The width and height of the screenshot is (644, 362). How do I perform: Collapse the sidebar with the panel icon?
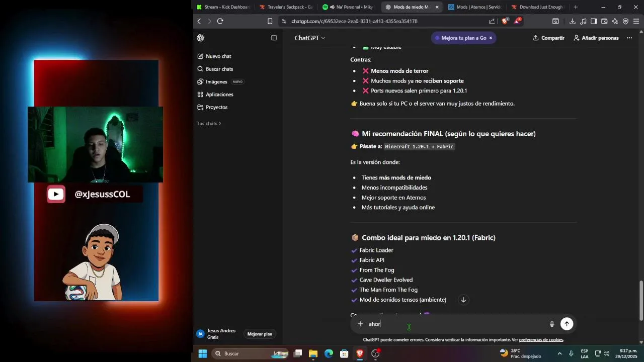(x=274, y=38)
